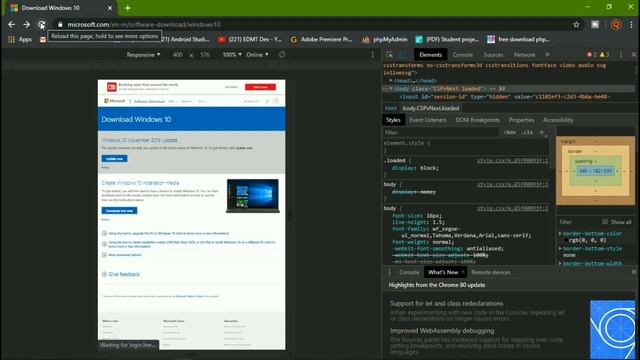Open the Chrome profile avatar

click(616, 24)
